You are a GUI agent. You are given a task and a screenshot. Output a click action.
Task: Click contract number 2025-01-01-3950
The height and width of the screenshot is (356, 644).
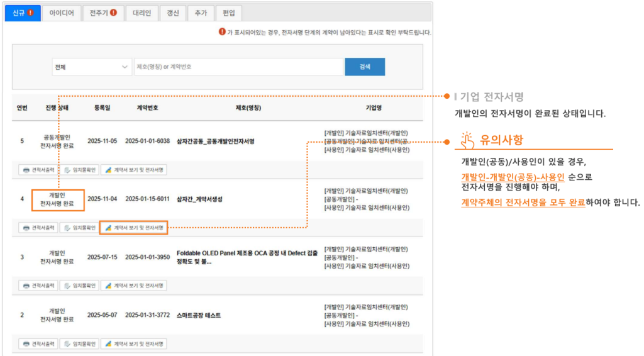click(x=147, y=257)
